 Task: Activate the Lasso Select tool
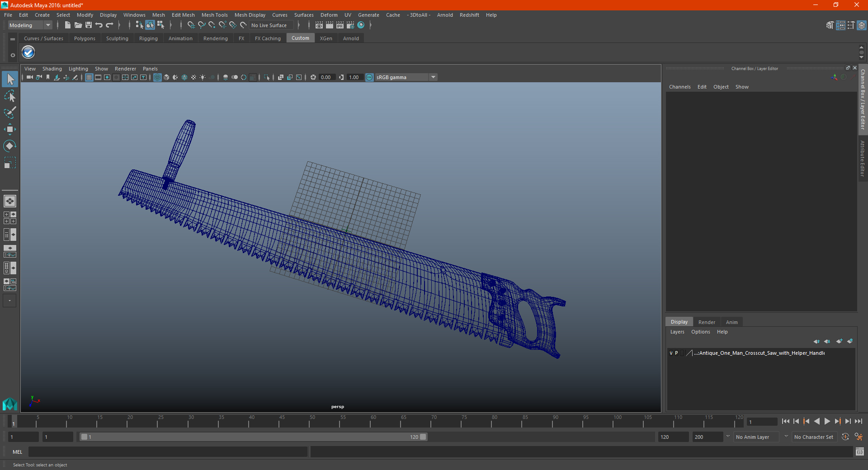10,96
